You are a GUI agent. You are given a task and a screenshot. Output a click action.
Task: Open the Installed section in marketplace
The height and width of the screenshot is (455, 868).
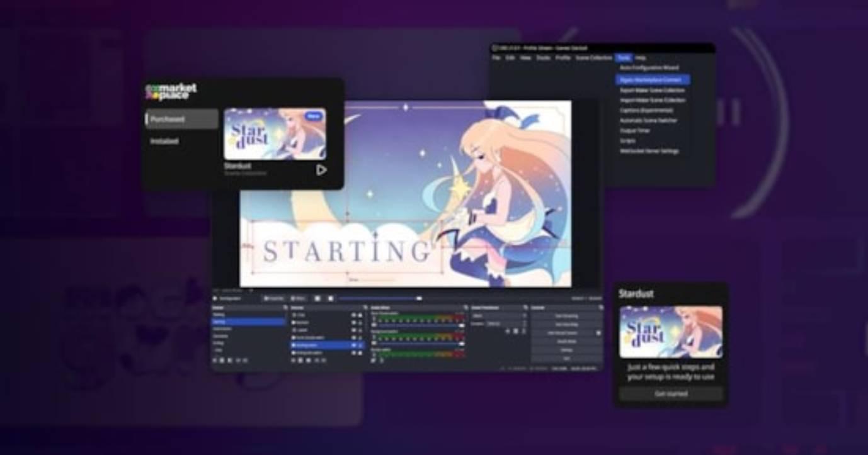(164, 141)
